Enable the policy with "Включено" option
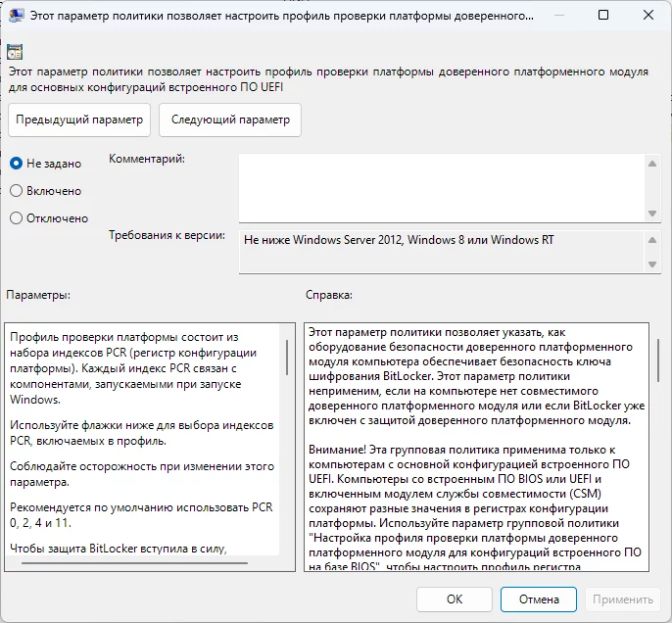Screen dimensions: 672x623 pyautogui.click(x=16, y=191)
